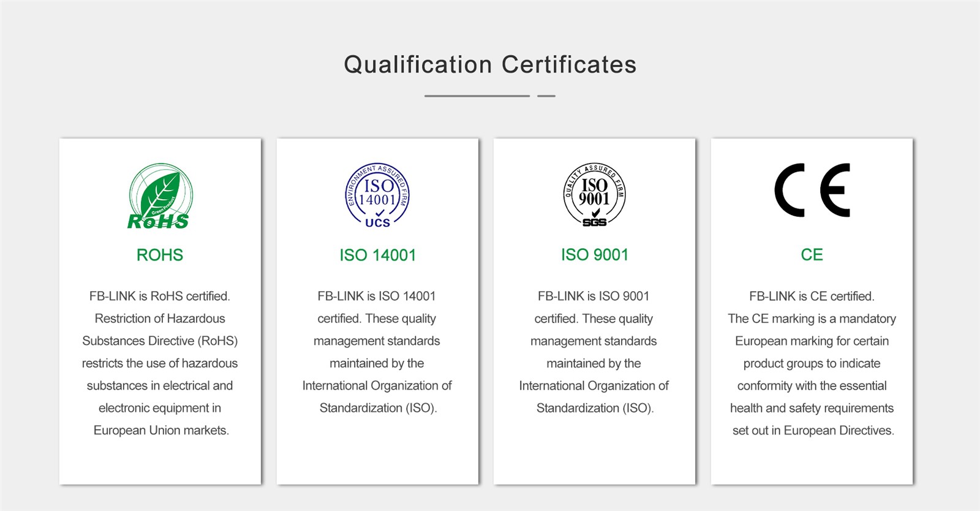This screenshot has height=511, width=980.
Task: Click the 'FB-LINK is ISO 14001' text line
Action: [377, 296]
